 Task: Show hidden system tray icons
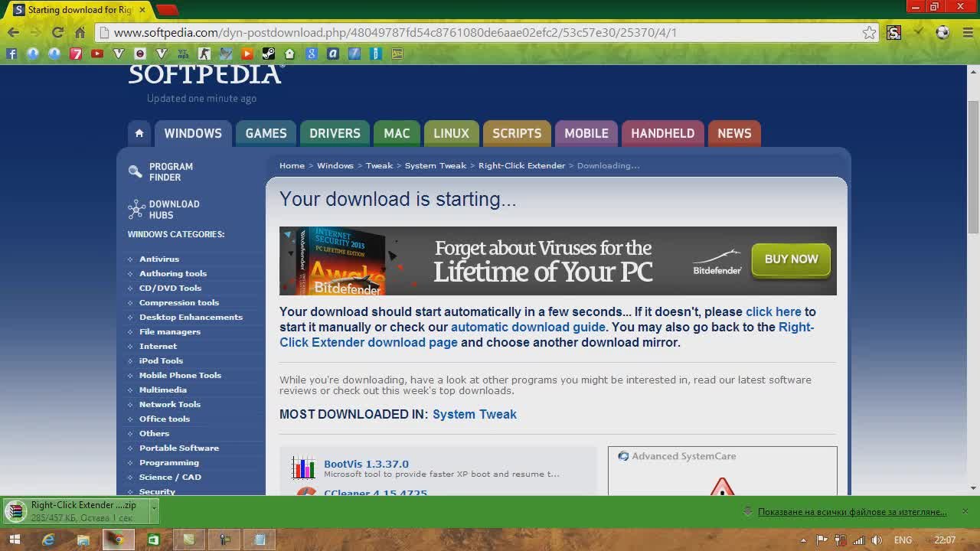(x=803, y=540)
